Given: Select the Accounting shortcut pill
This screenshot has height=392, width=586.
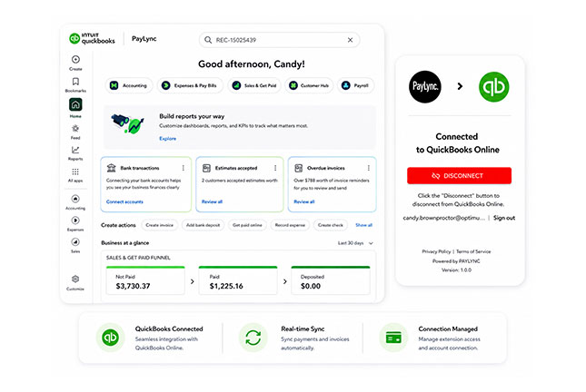Looking at the screenshot, I should coord(129,85).
